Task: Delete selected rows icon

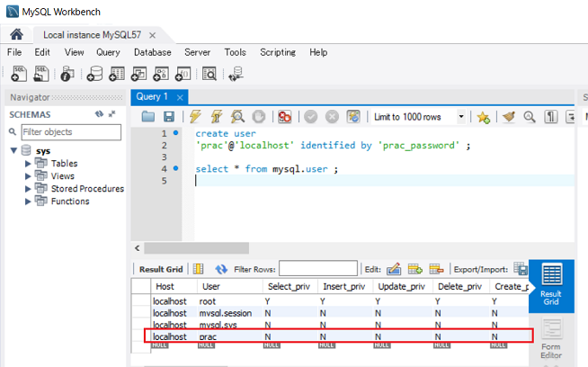Action: click(x=436, y=269)
